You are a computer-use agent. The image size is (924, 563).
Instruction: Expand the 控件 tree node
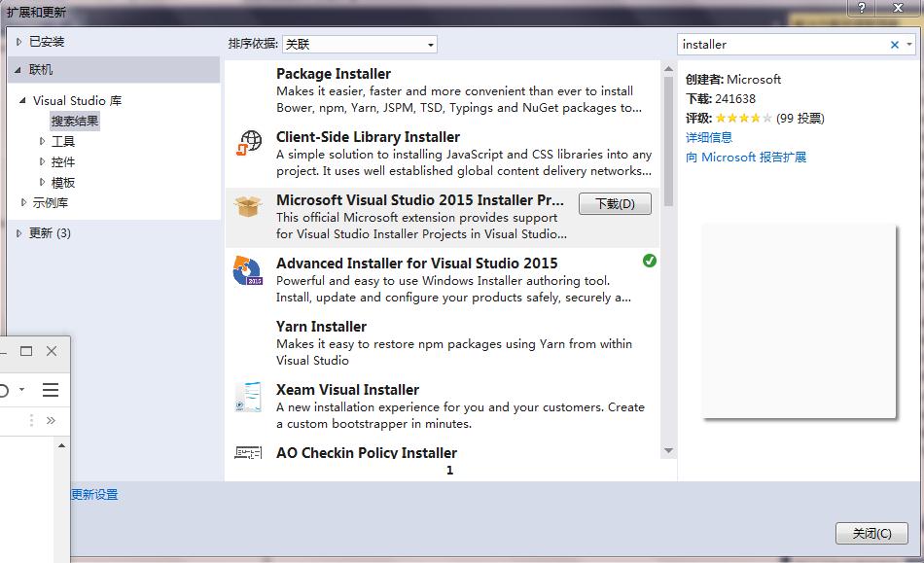click(x=42, y=161)
